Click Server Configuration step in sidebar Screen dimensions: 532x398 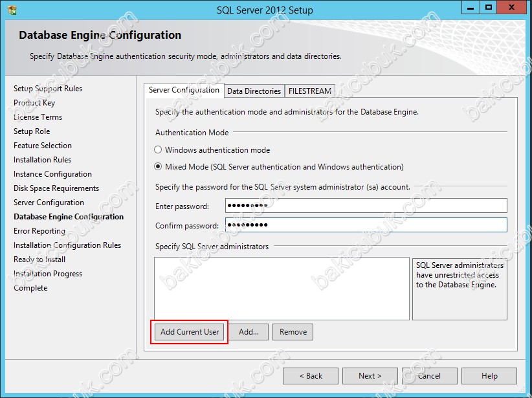49,203
